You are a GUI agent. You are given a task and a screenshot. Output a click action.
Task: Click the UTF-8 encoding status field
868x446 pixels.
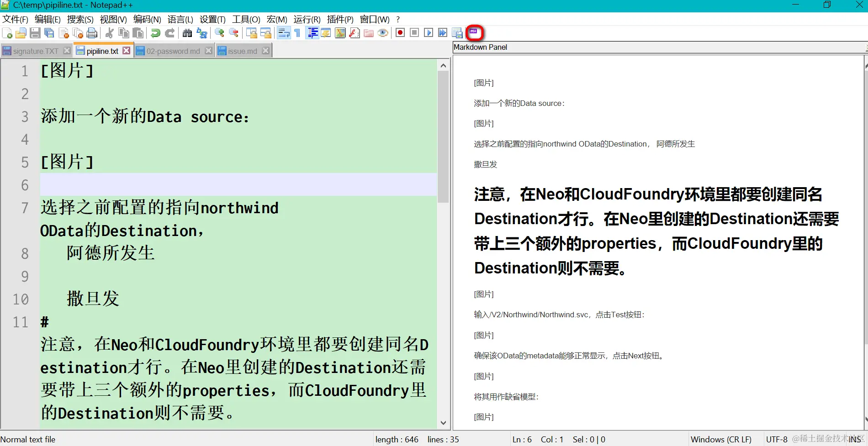pyautogui.click(x=777, y=439)
